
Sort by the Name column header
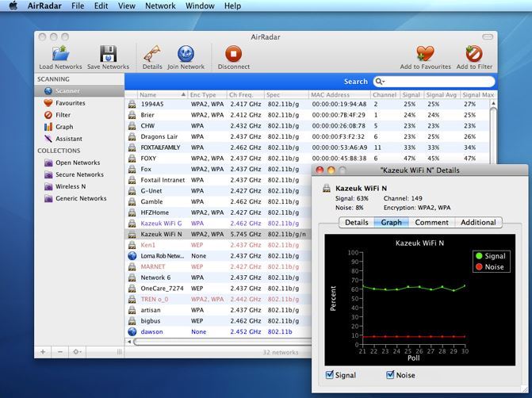click(163, 94)
